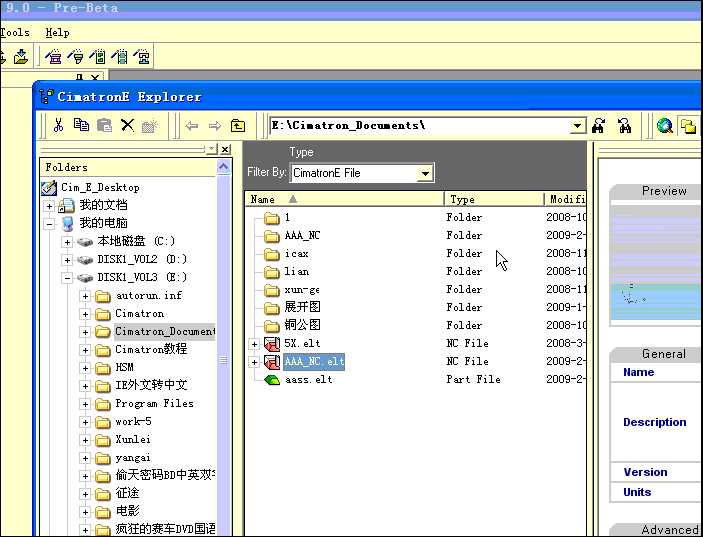Select the xun-ge folder in file list
Image resolution: width=703 pixels, height=537 pixels.
coord(302,290)
